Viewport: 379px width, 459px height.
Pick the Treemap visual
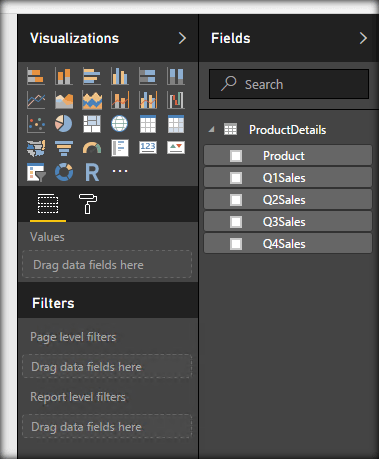(92, 124)
